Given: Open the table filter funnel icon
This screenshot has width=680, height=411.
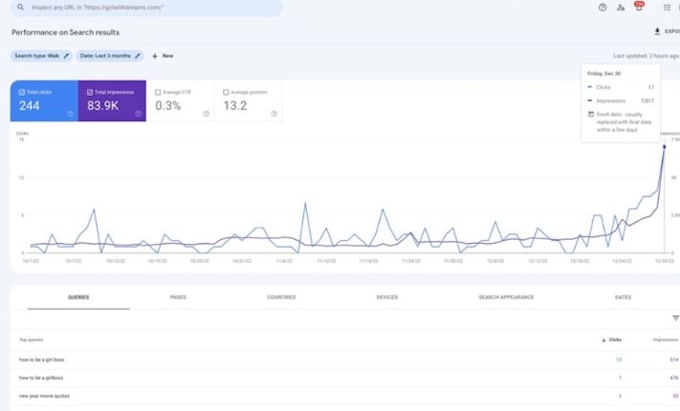Looking at the screenshot, I should pyautogui.click(x=676, y=318).
